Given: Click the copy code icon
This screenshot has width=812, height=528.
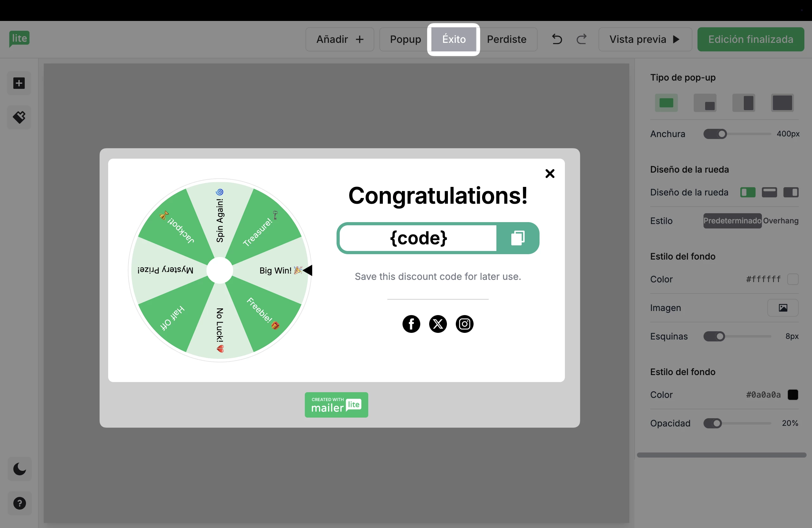Looking at the screenshot, I should 518,238.
